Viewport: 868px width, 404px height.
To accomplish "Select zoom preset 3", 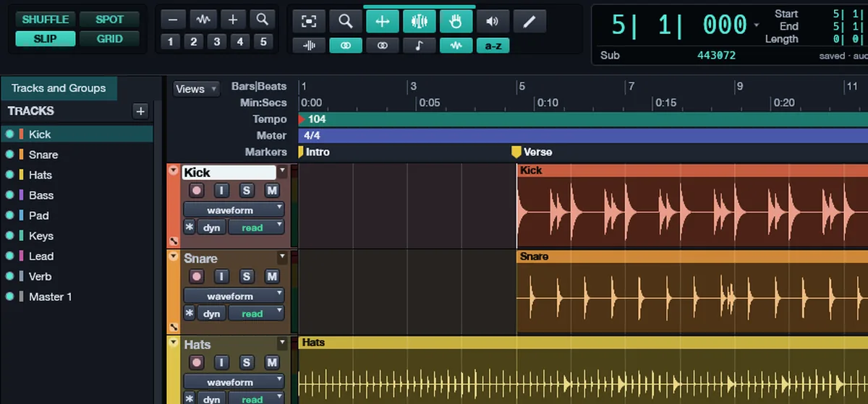I will pos(216,42).
